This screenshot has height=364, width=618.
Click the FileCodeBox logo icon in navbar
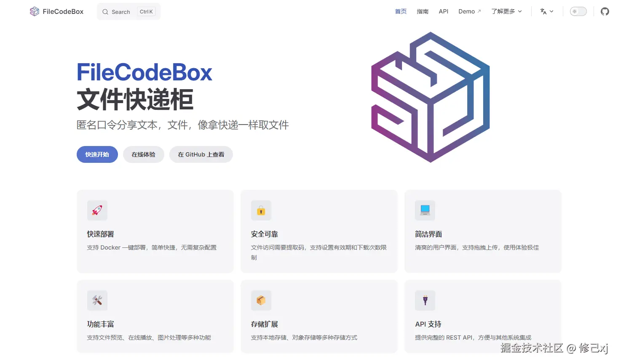point(35,11)
